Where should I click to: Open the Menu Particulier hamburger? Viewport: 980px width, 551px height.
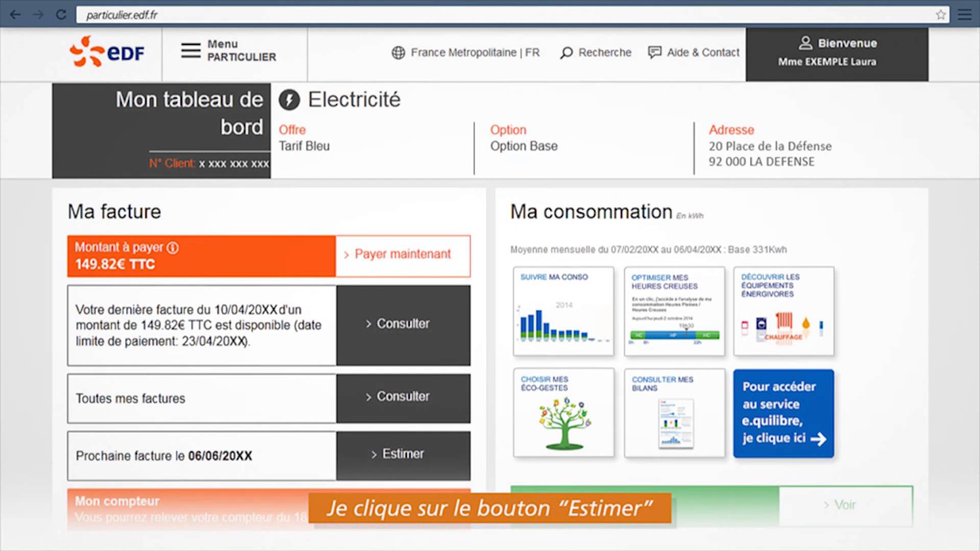click(x=190, y=51)
